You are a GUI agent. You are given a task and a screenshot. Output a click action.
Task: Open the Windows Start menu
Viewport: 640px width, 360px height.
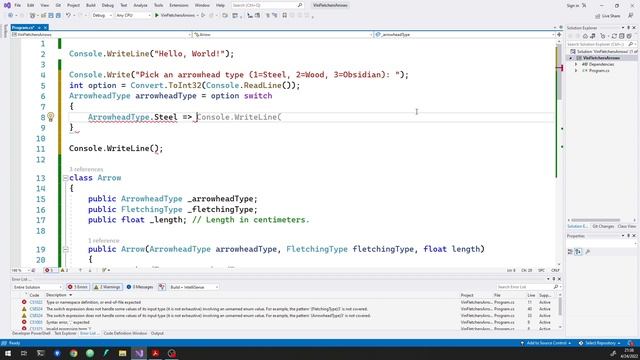click(x=8, y=353)
